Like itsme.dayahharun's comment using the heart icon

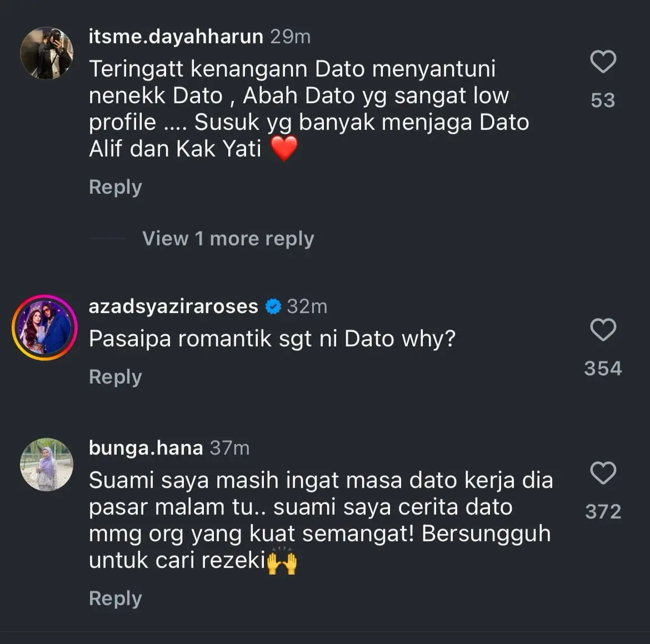click(x=603, y=61)
